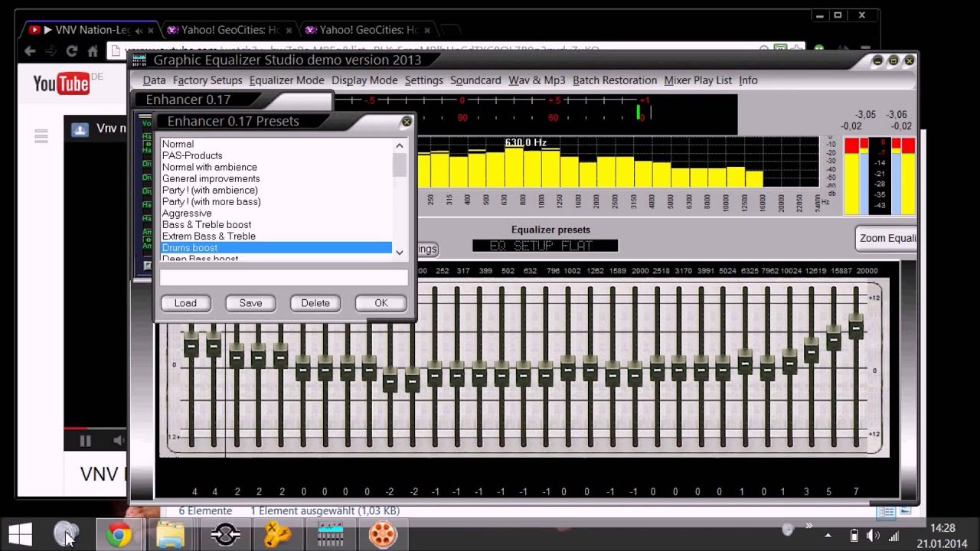Click the Save preset button

[x=250, y=303]
